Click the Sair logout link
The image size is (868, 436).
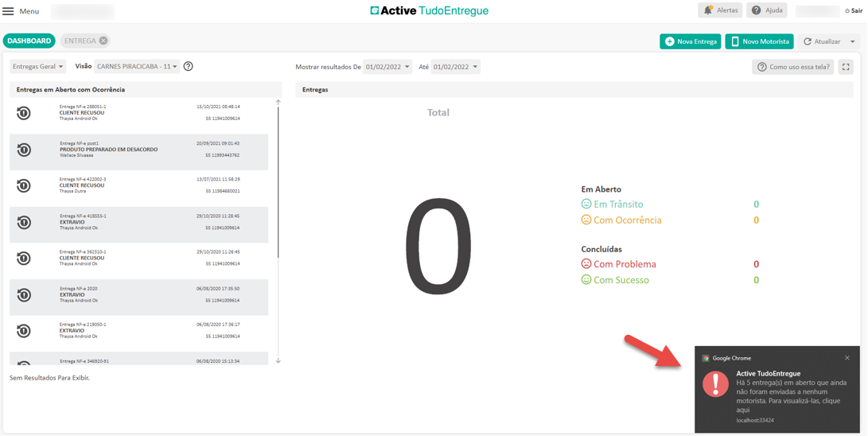[x=854, y=11]
